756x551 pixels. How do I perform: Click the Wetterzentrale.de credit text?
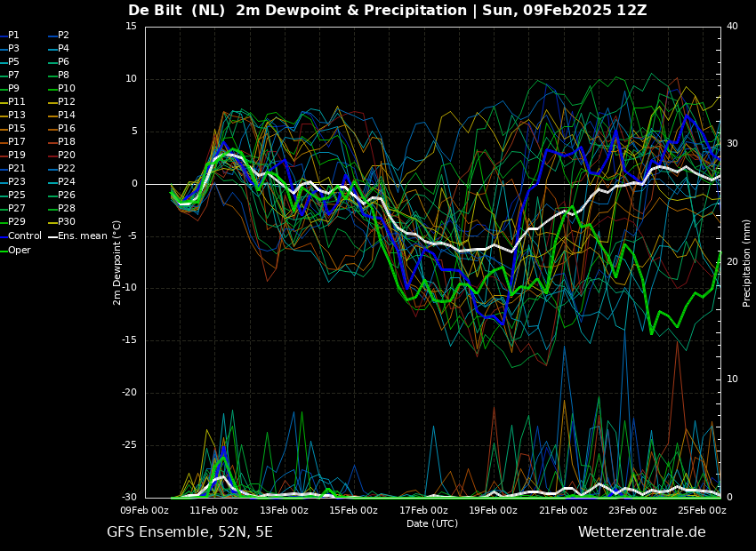click(x=642, y=532)
